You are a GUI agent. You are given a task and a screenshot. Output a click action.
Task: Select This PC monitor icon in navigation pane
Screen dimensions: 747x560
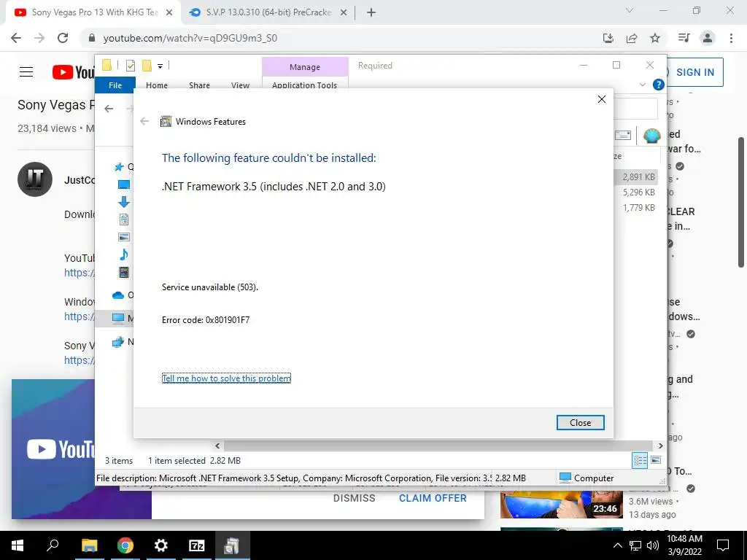pos(118,318)
